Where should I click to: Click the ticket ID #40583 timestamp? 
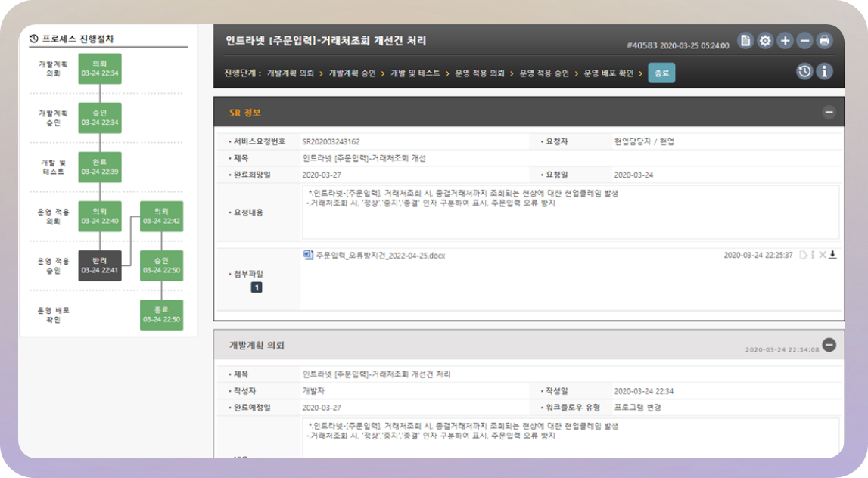[x=678, y=45]
